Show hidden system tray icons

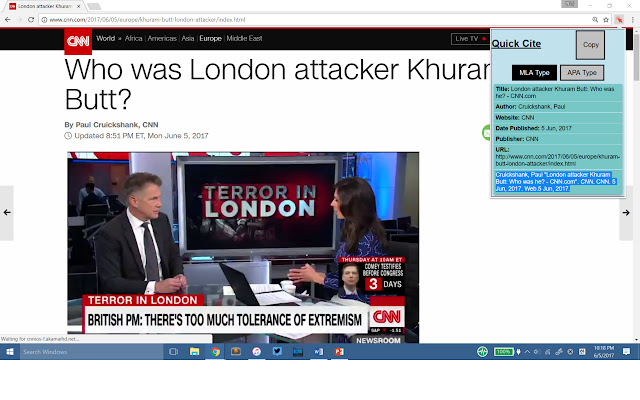click(x=527, y=352)
